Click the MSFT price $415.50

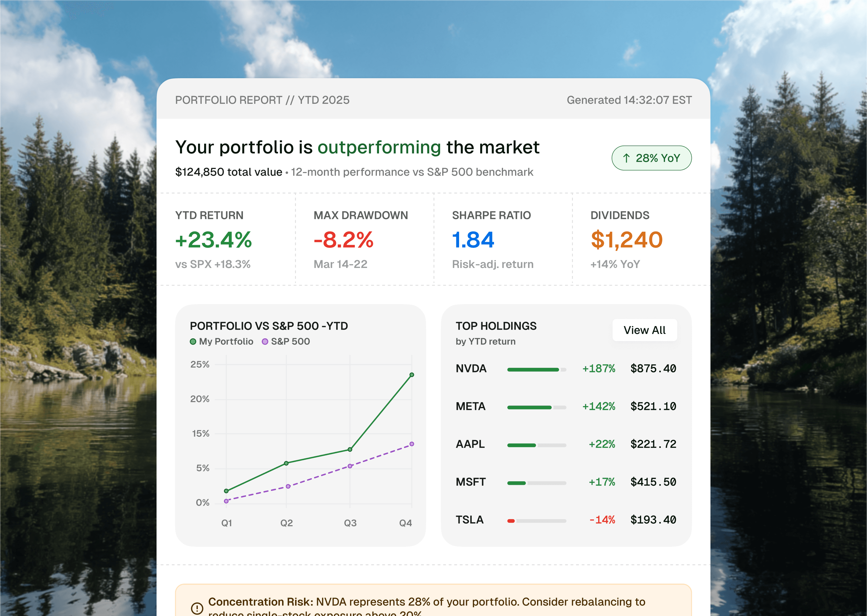(653, 482)
